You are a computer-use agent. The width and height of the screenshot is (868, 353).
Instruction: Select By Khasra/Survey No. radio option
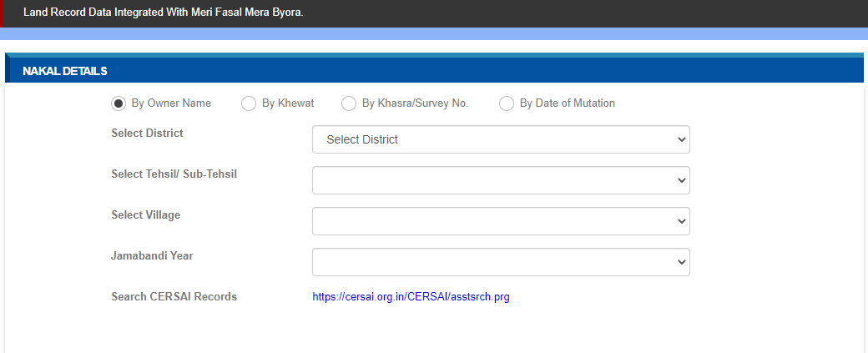pyautogui.click(x=349, y=103)
